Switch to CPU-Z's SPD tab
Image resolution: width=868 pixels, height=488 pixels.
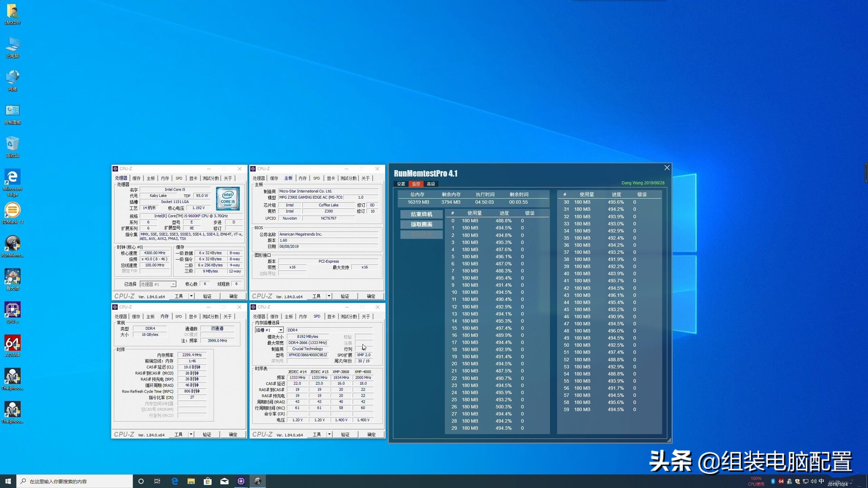179,178
